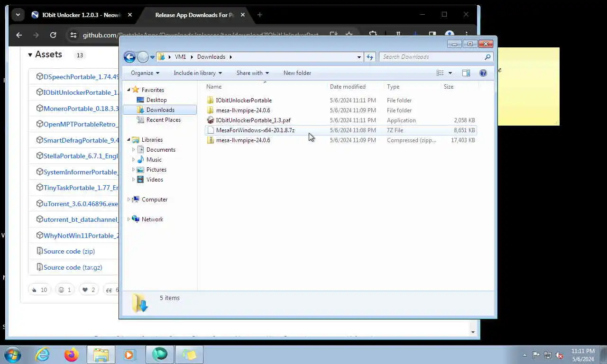607x364 pixels.
Task: Click VM1 in the address breadcrumb
Action: pos(180,57)
